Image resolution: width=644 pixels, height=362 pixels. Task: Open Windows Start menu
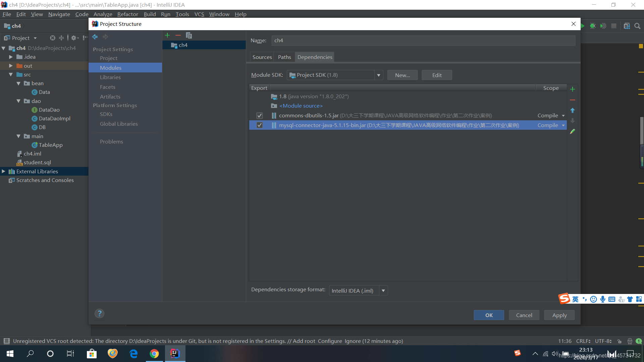[x=10, y=354]
